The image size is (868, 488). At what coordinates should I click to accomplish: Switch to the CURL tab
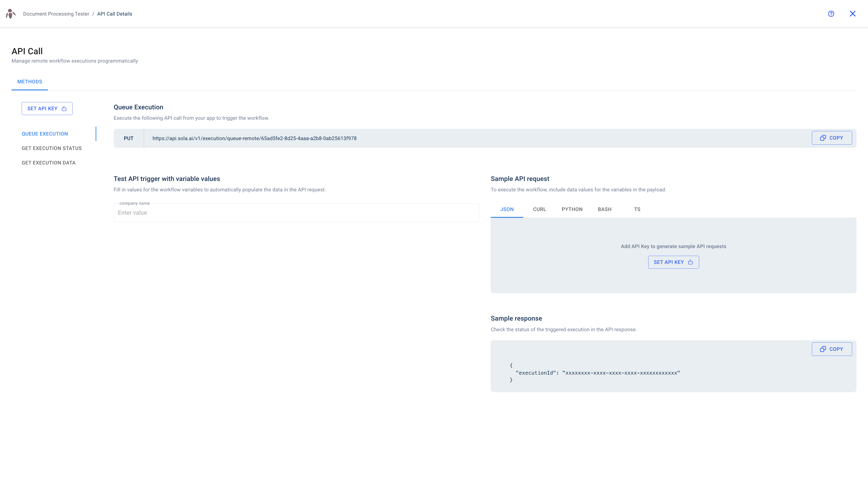coord(540,209)
